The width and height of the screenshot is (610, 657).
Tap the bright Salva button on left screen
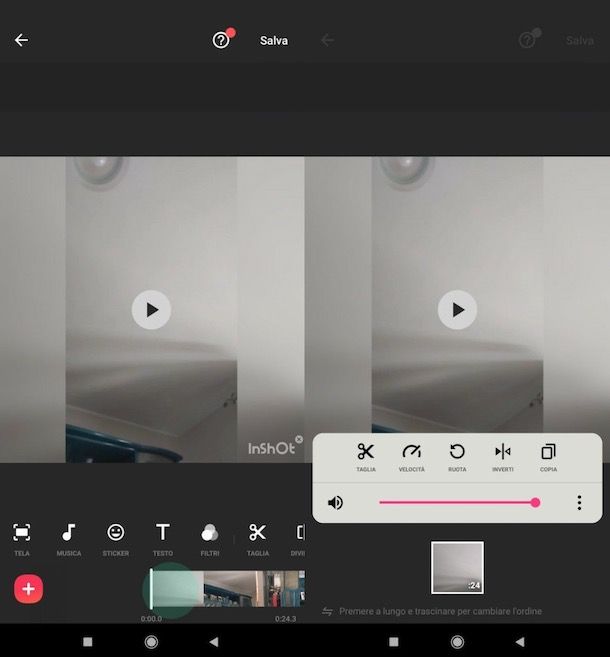coord(274,41)
